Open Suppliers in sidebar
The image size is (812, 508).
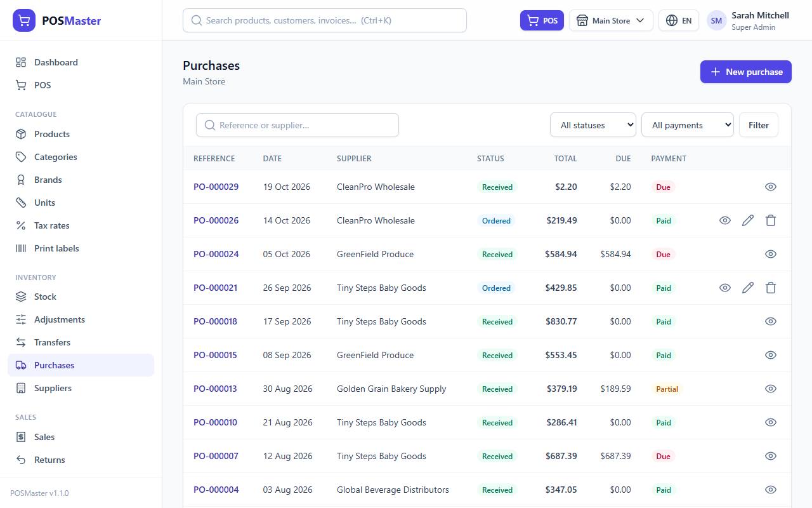(81, 388)
